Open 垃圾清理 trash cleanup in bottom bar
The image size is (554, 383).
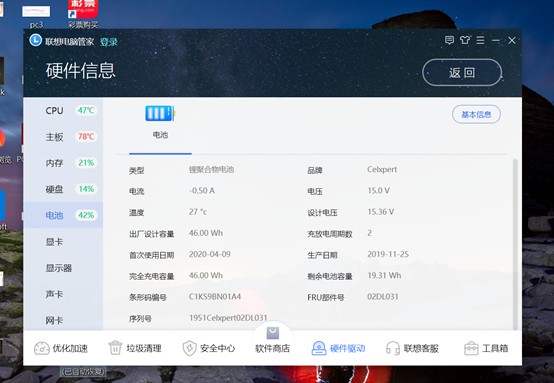[x=135, y=348]
